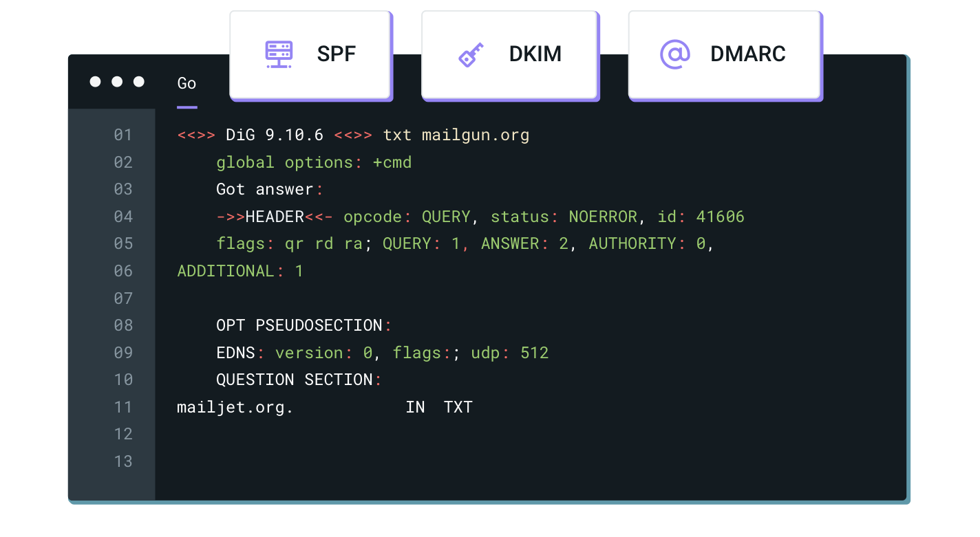This screenshot has width=980, height=537.
Task: Click the first window control dot
Action: click(x=95, y=82)
